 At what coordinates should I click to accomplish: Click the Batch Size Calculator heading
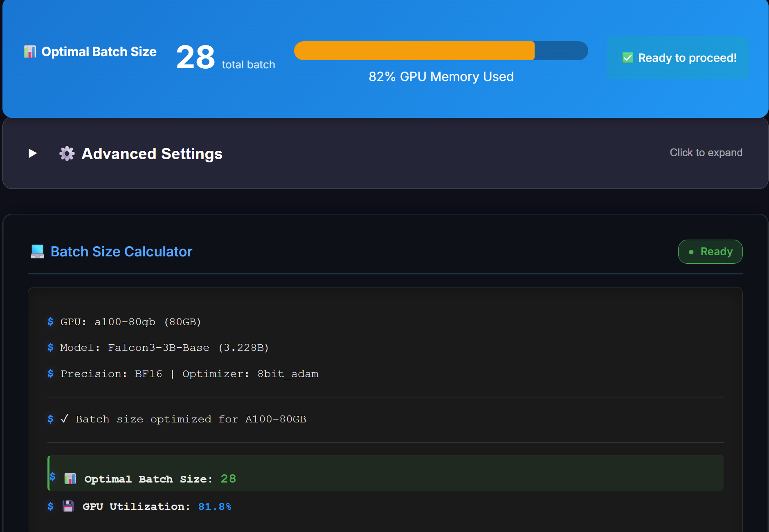point(121,251)
